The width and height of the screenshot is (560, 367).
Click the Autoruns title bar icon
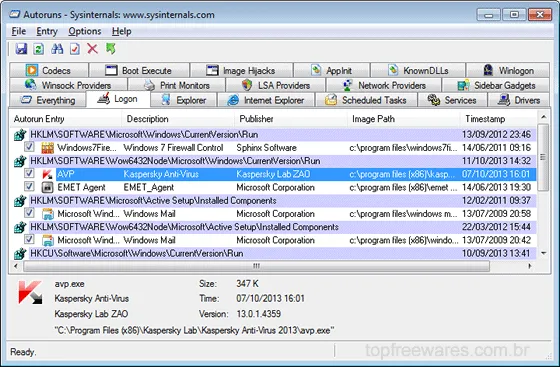tap(15, 15)
